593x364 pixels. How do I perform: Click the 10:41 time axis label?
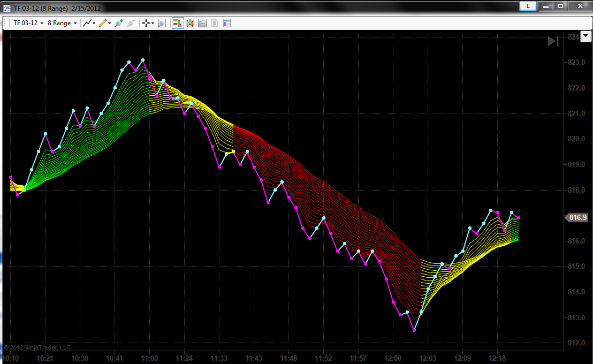115,358
